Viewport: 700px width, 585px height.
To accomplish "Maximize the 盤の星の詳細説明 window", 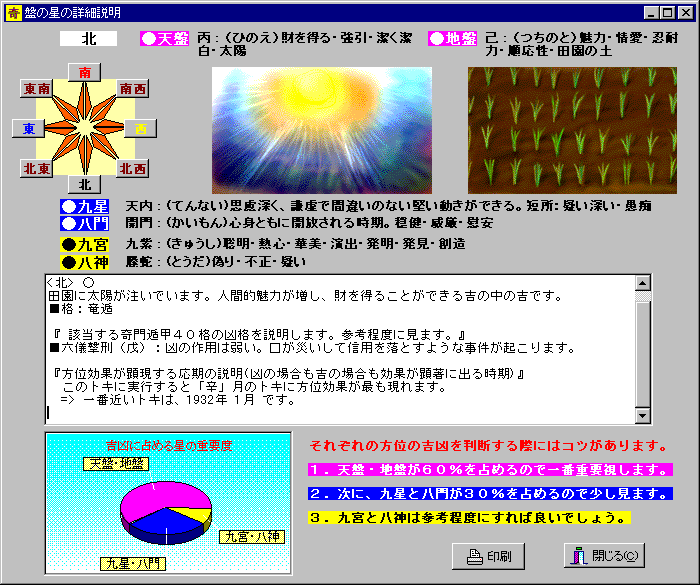I will [x=667, y=13].
